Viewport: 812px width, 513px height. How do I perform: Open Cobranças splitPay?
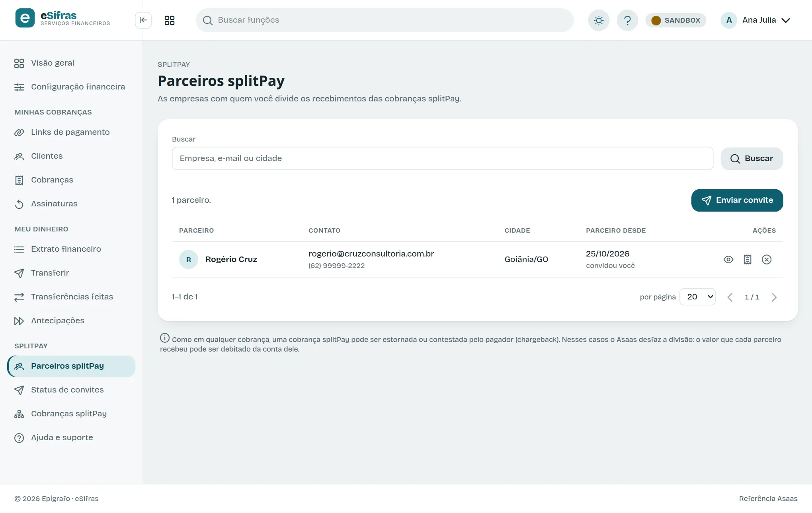(71, 414)
